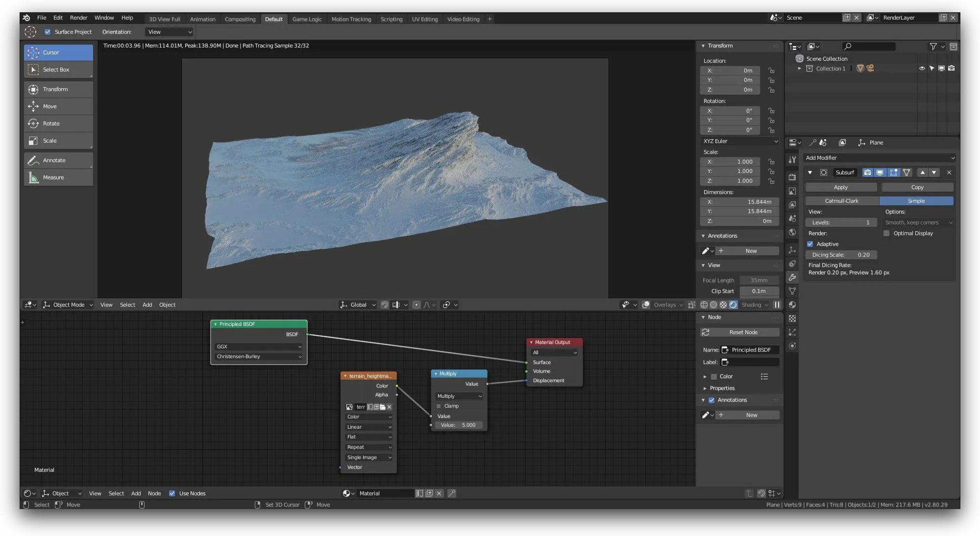Expand the Properties section in Node panel
Screen dimensions: 980x536
722,388
